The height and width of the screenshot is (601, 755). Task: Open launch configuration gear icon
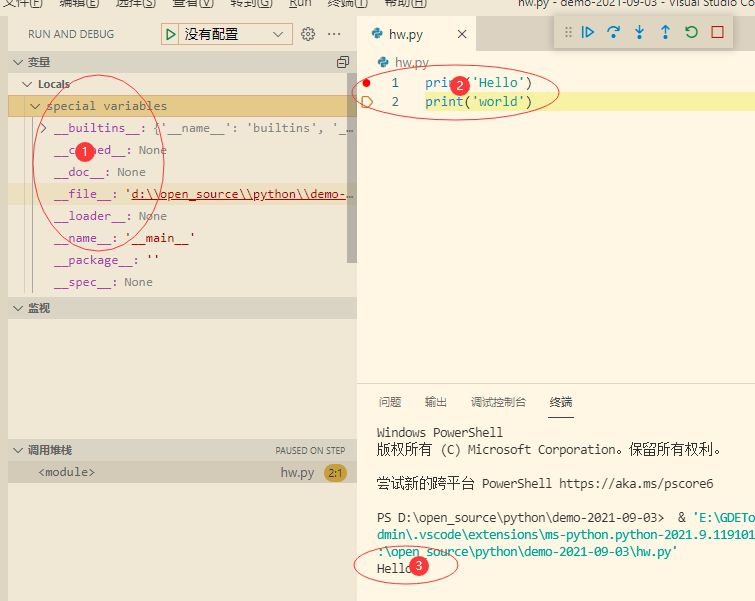click(308, 34)
